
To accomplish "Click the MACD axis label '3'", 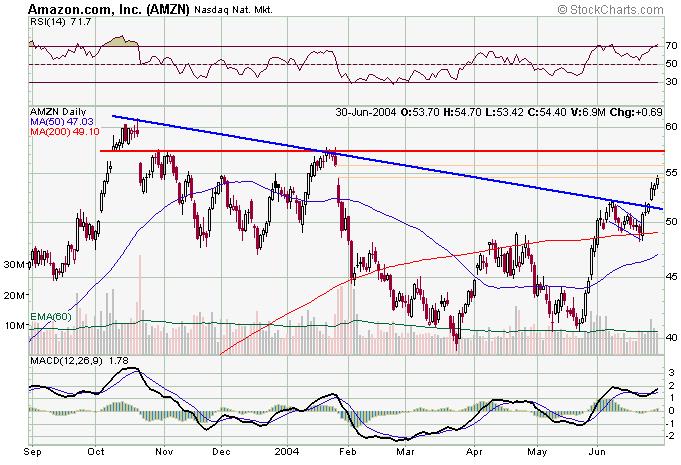I will tap(671, 373).
